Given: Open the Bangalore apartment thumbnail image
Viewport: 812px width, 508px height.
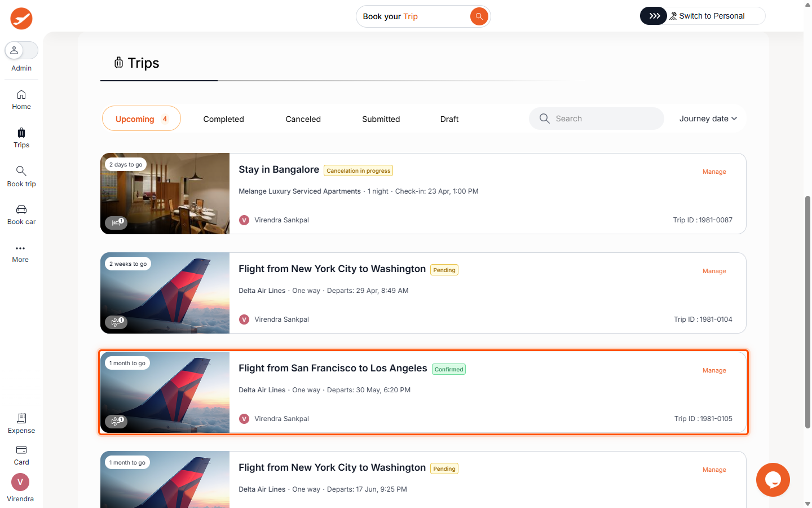Looking at the screenshot, I should (165, 194).
